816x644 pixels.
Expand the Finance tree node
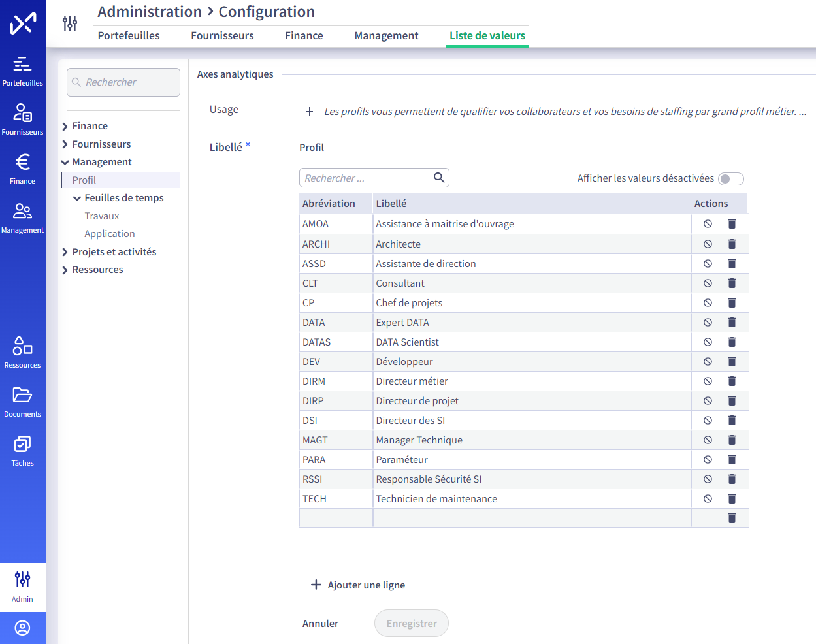click(x=65, y=127)
